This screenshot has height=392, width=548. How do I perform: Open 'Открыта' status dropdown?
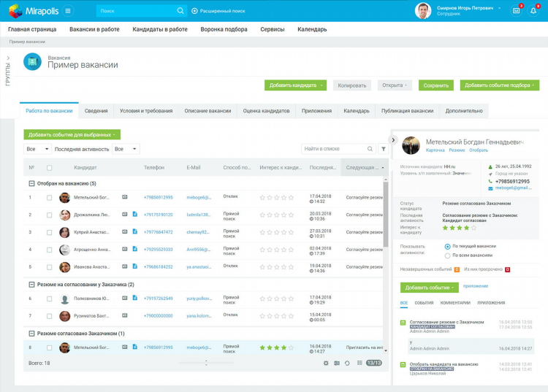[395, 85]
